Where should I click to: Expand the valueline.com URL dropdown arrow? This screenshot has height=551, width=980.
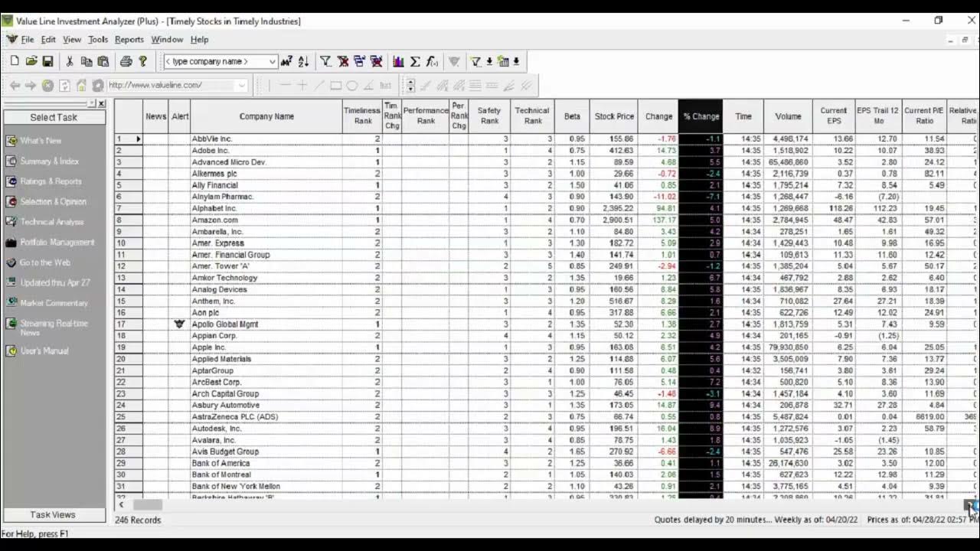coord(241,86)
